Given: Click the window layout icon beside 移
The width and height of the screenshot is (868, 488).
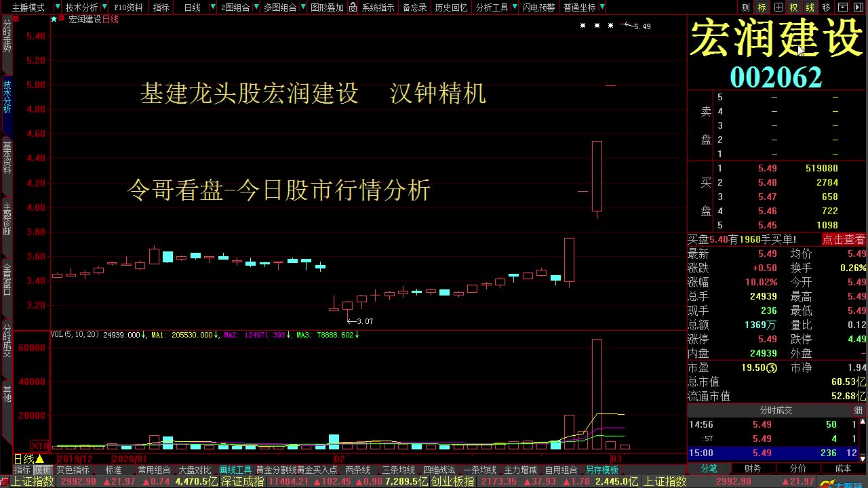Looking at the screenshot, I should (x=844, y=7).
